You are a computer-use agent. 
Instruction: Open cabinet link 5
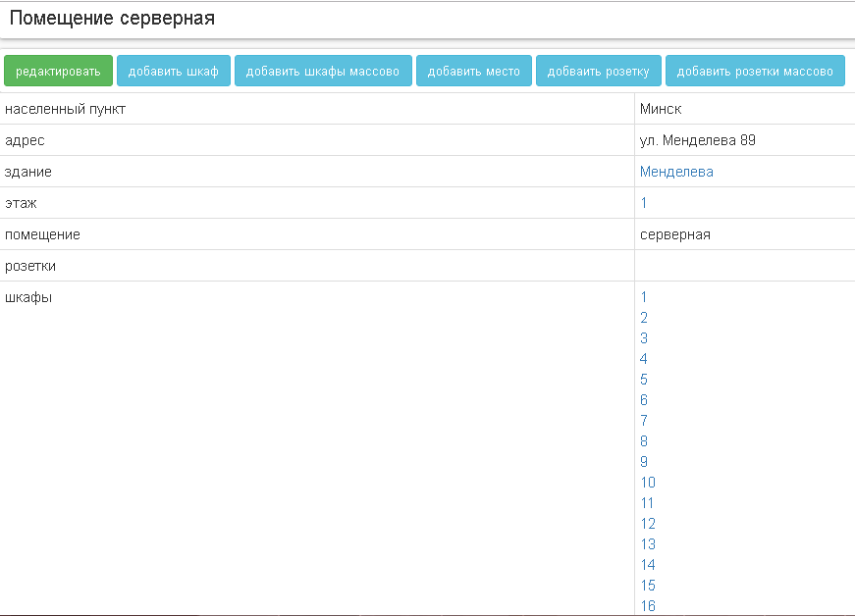tap(644, 380)
